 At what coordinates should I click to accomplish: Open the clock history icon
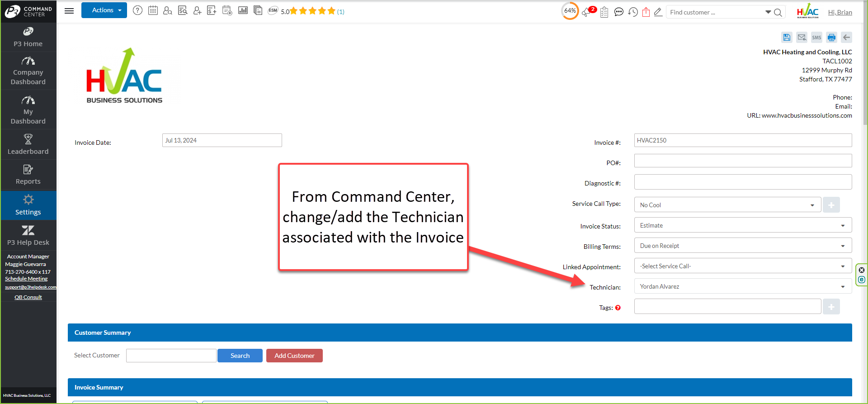[x=633, y=12]
